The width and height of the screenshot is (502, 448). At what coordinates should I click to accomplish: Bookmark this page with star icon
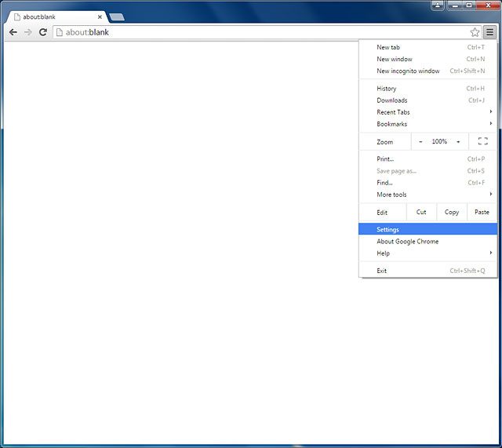[475, 32]
